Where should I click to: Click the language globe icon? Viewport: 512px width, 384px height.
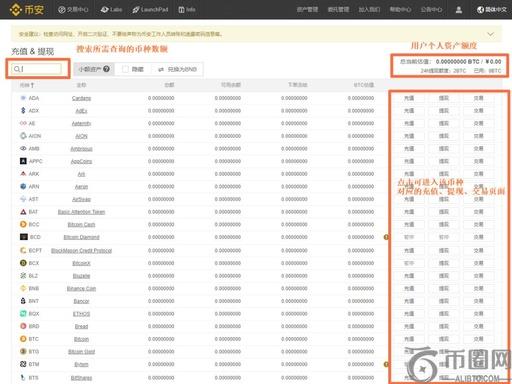tap(480, 10)
